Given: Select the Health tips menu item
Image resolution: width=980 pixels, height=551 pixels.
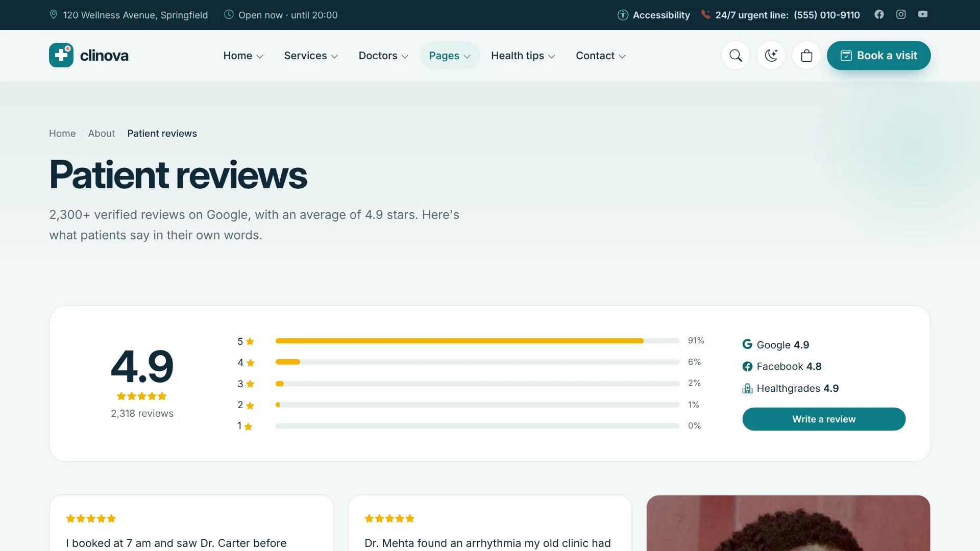Looking at the screenshot, I should pos(523,56).
